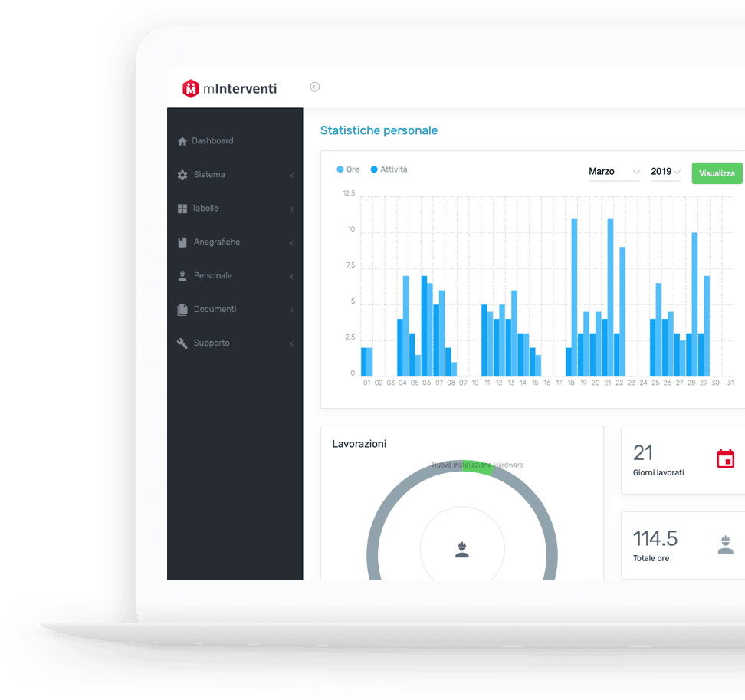
Task: Open the Anagrafiche menu item
Action: pyautogui.click(x=235, y=242)
